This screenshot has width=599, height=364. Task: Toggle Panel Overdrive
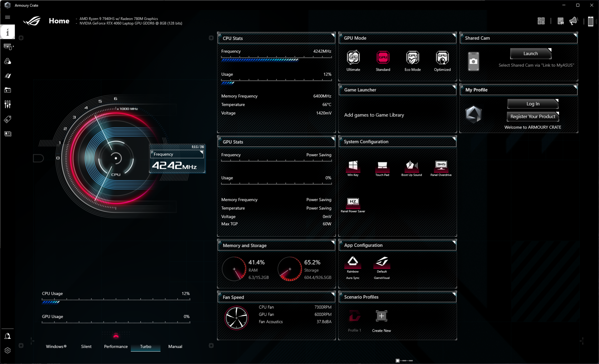pyautogui.click(x=441, y=166)
